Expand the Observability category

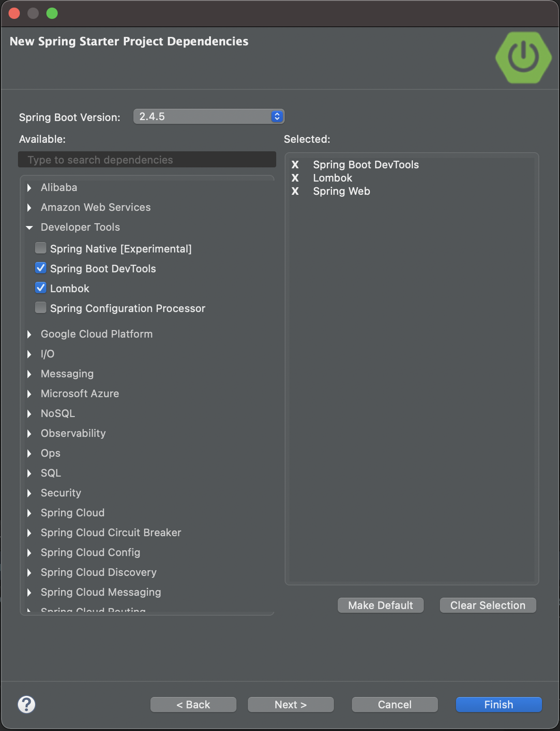[x=29, y=434]
